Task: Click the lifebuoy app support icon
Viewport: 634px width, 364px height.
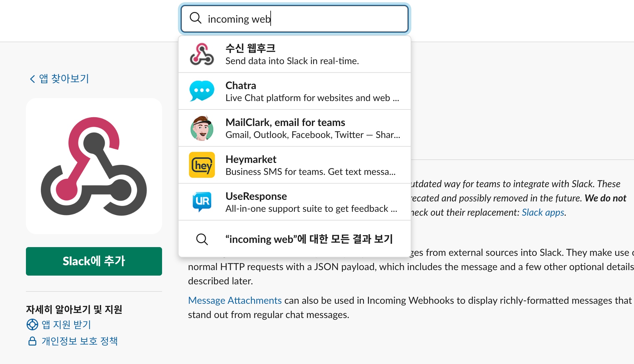Action: (x=32, y=324)
